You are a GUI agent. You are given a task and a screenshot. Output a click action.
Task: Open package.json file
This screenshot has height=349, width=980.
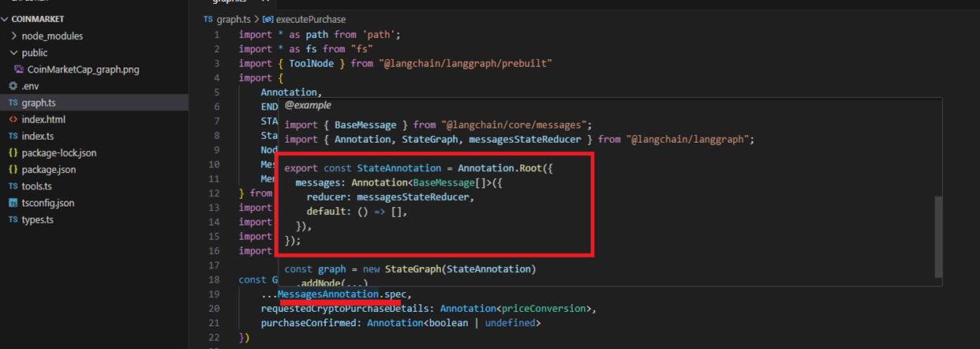pos(50,169)
